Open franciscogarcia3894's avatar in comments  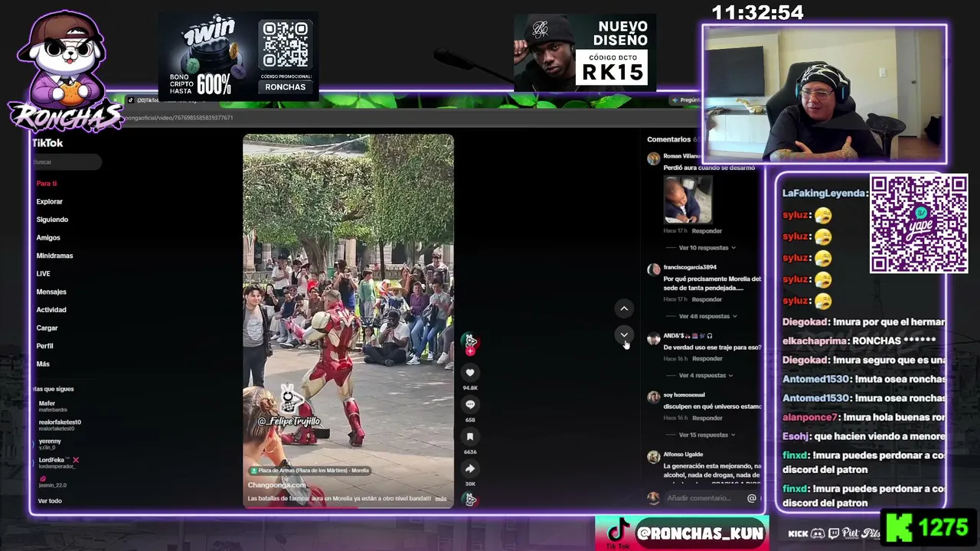click(653, 270)
